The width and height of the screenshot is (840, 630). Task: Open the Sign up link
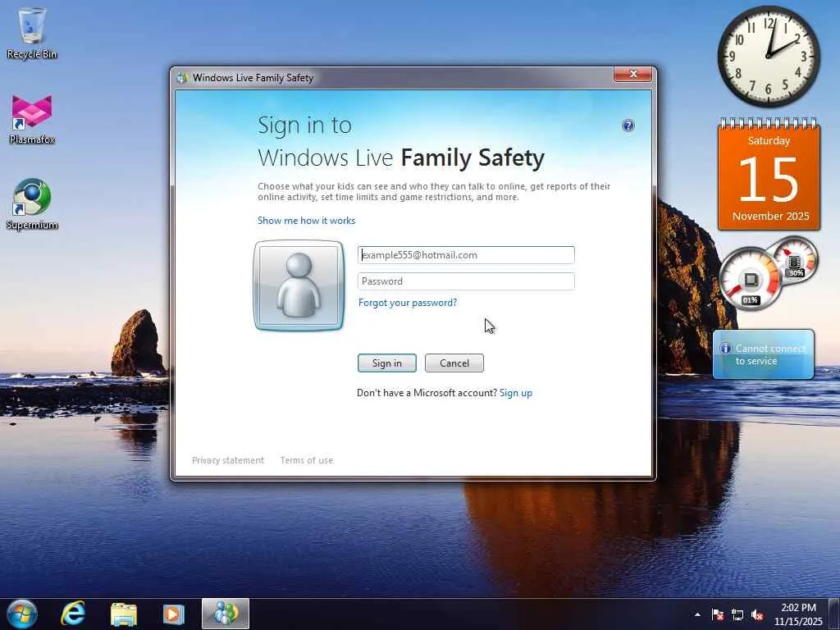[516, 393]
